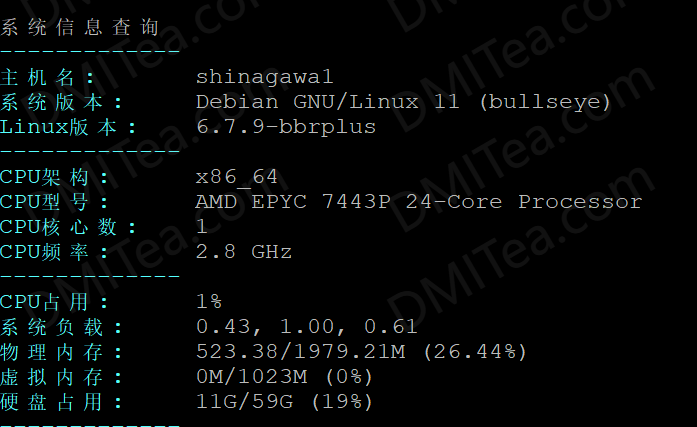Click the CPU占用 1% value
Image resolution: width=697 pixels, height=427 pixels.
pyautogui.click(x=209, y=302)
